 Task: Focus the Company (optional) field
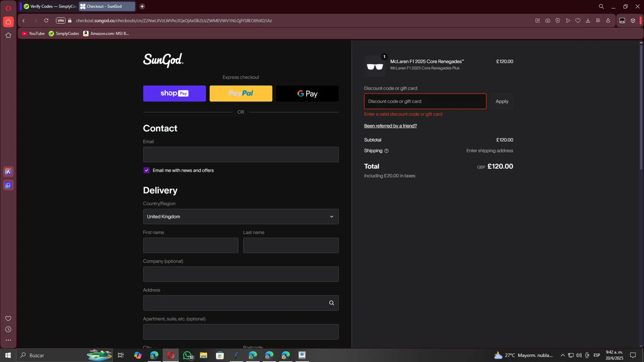click(241, 274)
